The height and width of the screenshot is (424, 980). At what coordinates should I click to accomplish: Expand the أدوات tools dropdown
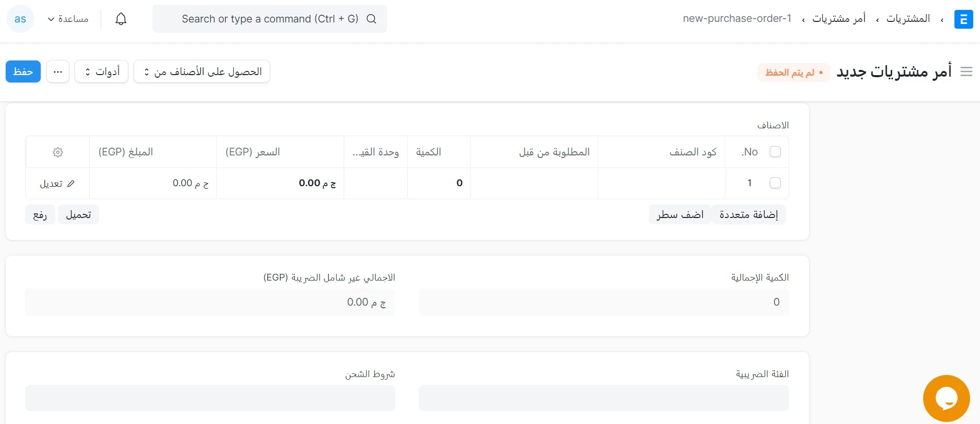[101, 71]
